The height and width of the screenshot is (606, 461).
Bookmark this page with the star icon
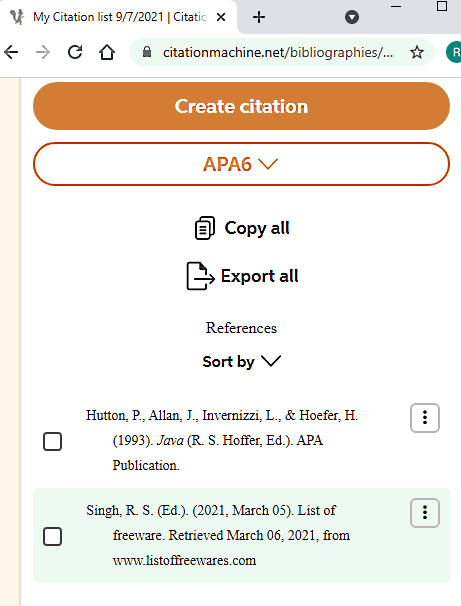tap(417, 52)
